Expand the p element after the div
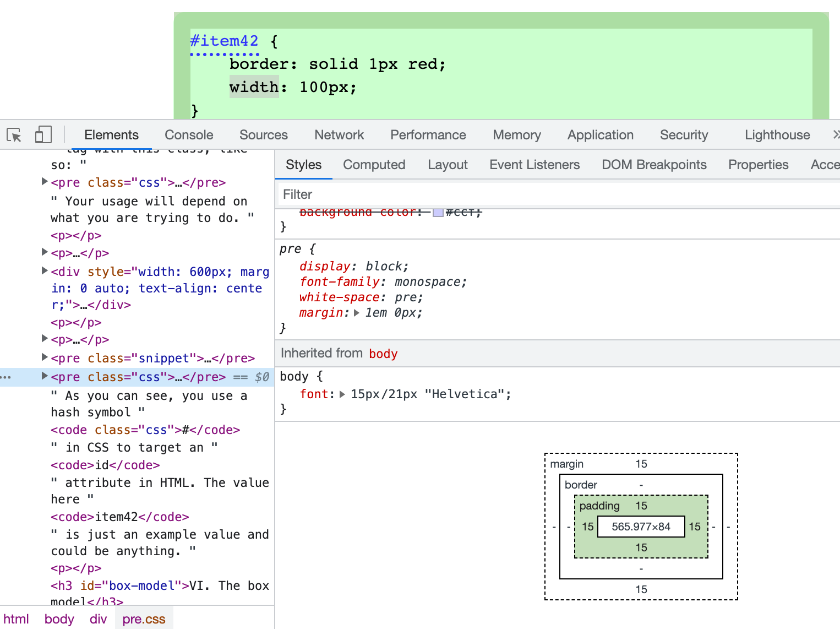Screen dimensions: 840x629 pyautogui.click(x=45, y=339)
